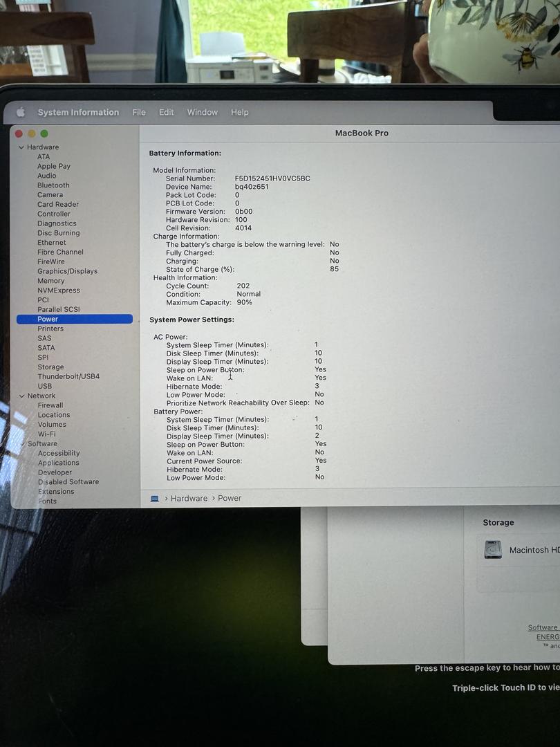This screenshot has height=747, width=560.
Task: Select NVMExpress in the sidebar
Action: [59, 290]
